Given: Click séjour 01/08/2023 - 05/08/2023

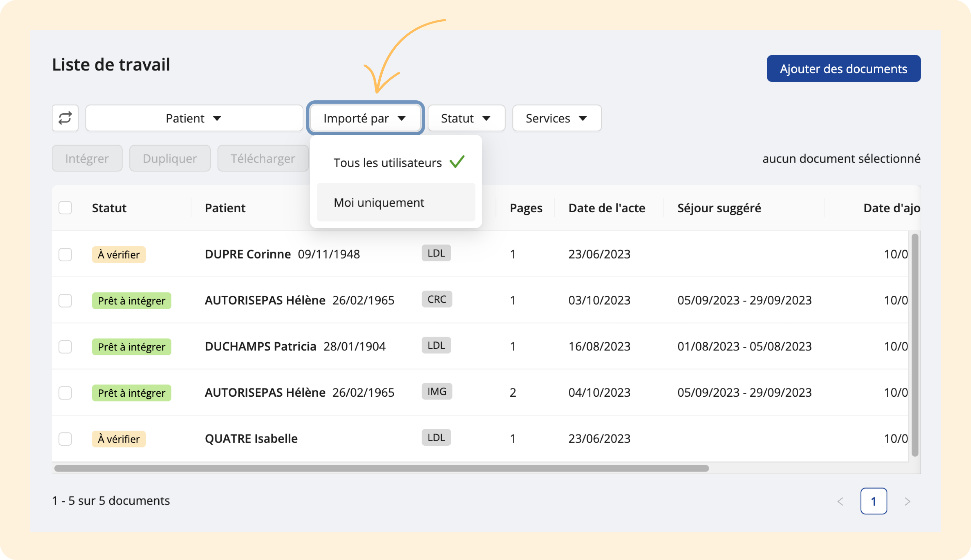Looking at the screenshot, I should pos(744,347).
